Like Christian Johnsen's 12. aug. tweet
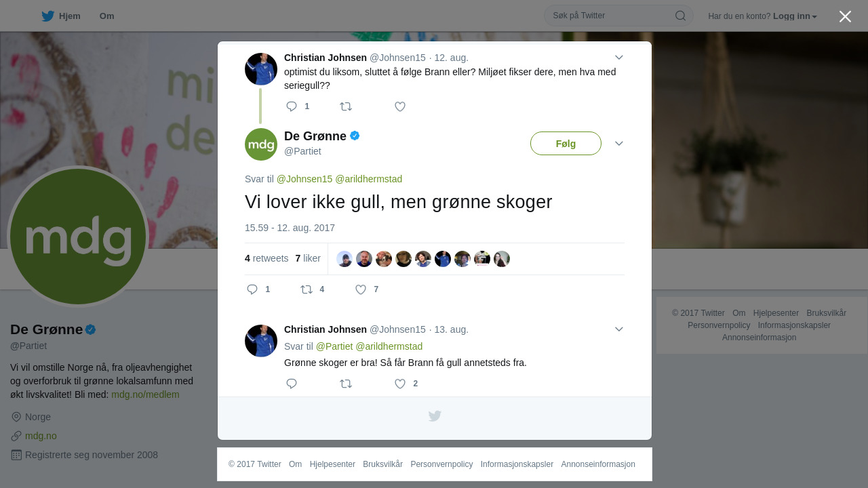This screenshot has height=488, width=868. tap(400, 106)
